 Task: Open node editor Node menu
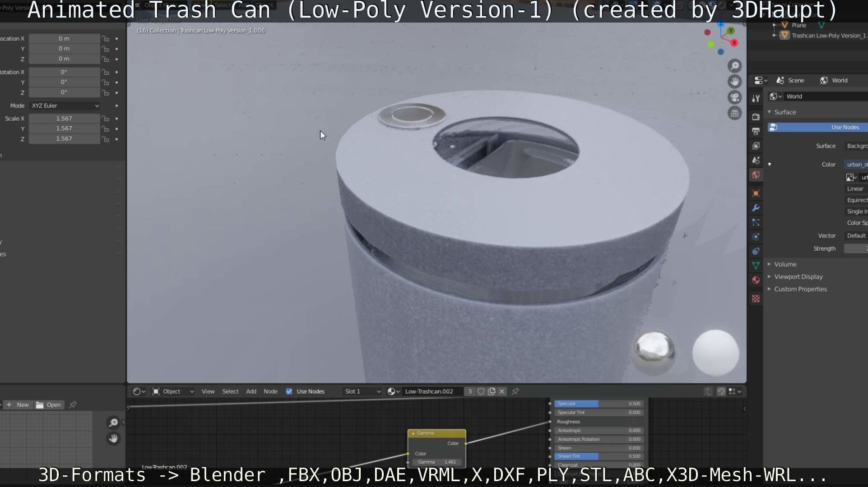click(x=270, y=391)
